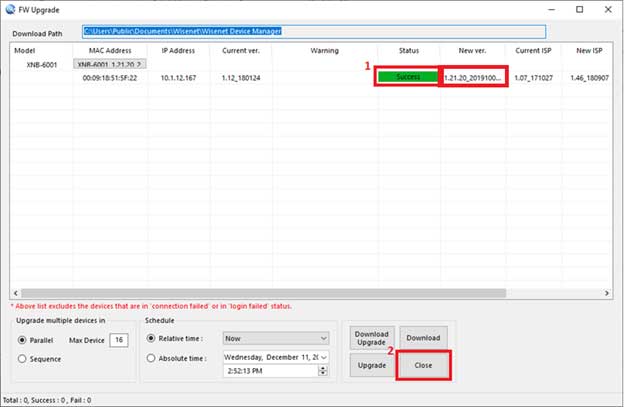Click the FW Upgrade window title icon
Viewport: 624px width, 407px height.
[x=9, y=9]
